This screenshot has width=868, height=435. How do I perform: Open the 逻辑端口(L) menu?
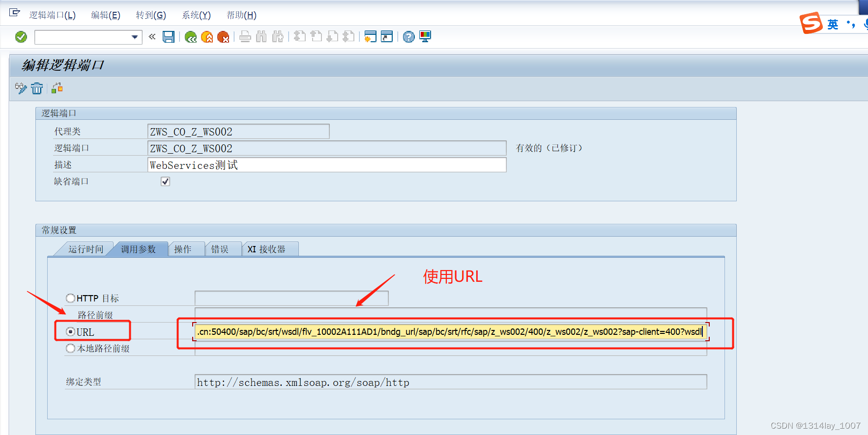52,15
